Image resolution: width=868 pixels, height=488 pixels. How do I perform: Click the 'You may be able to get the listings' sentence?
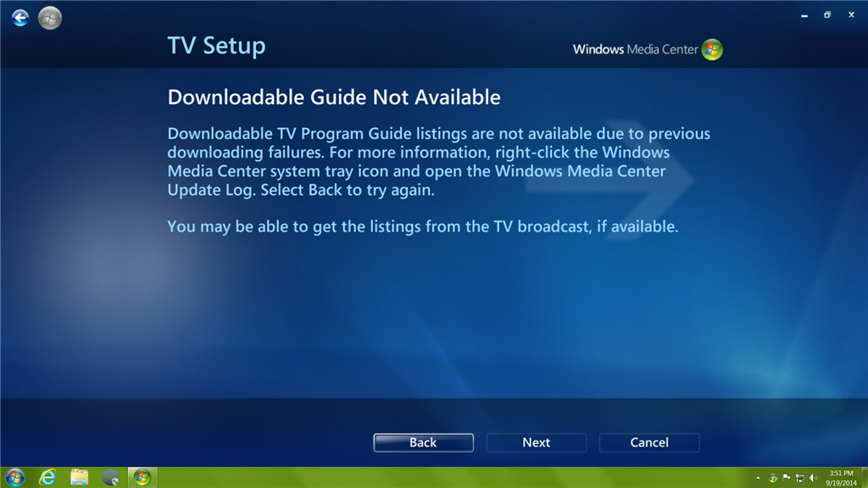423,227
